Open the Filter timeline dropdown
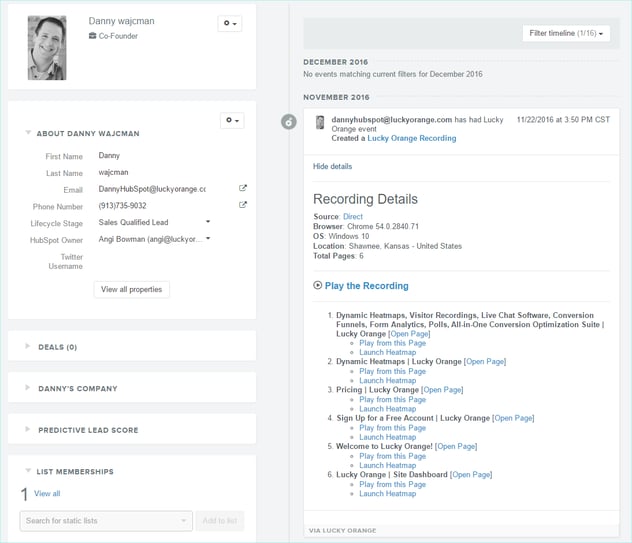This screenshot has height=543, width=632. pyautogui.click(x=565, y=33)
